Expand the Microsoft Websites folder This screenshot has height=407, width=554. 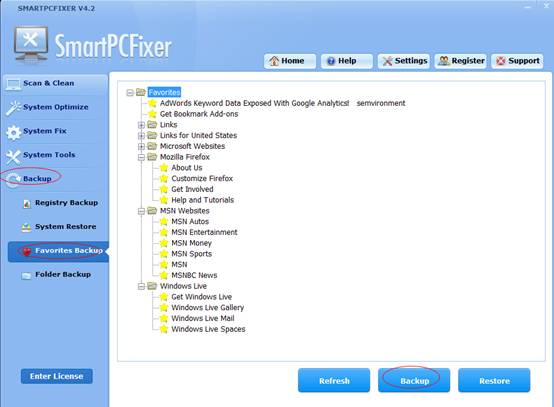[x=141, y=147]
